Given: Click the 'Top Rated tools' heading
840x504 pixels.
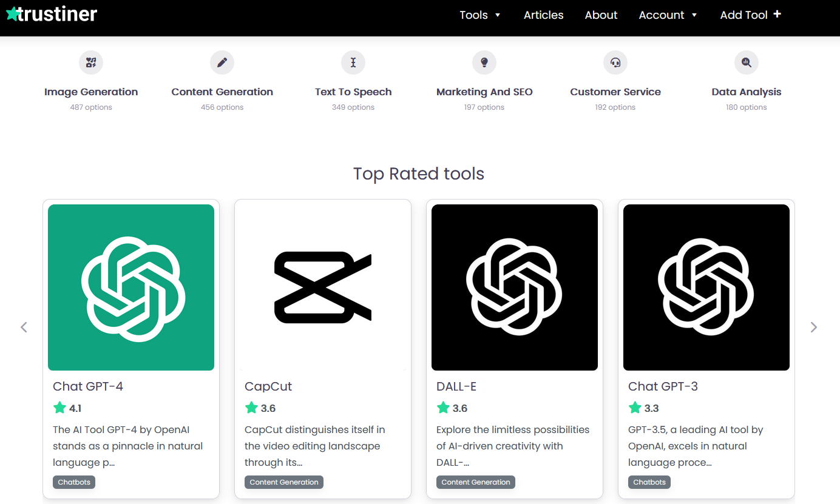Looking at the screenshot, I should [419, 174].
